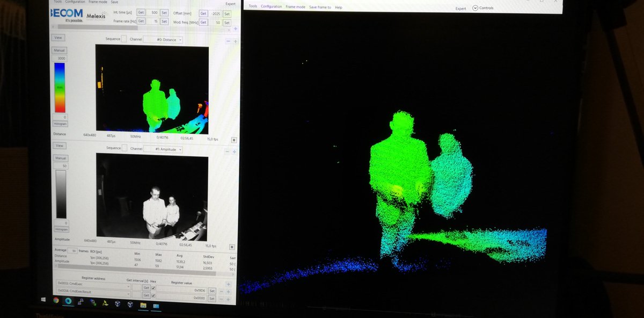The height and width of the screenshot is (318, 644).
Task: Remove the Amplitude view panel with minus
Action: 227,152
